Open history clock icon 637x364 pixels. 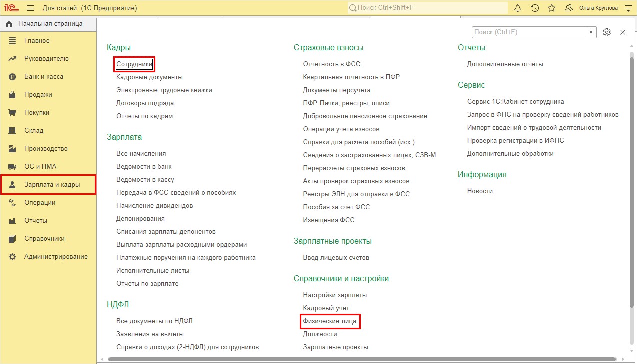(535, 8)
